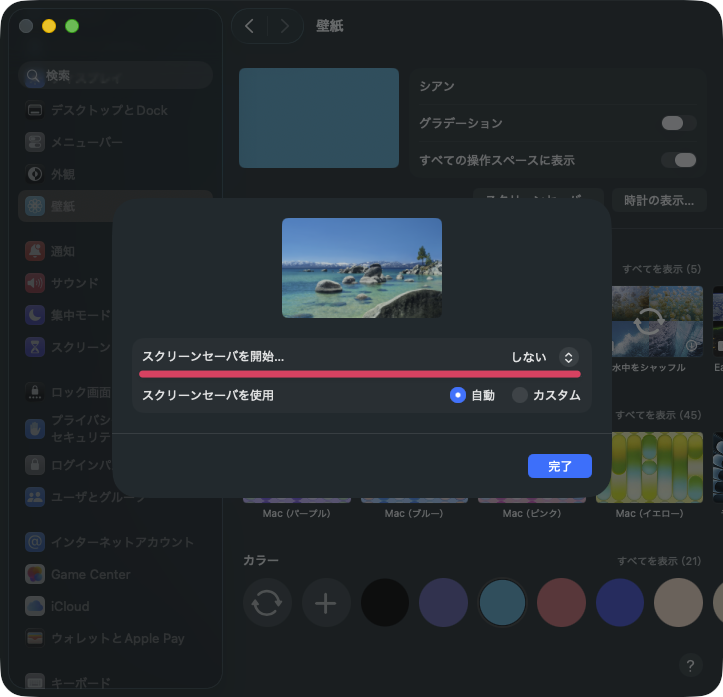
Task: Select 外観 in the sidebar
Action: [63, 174]
